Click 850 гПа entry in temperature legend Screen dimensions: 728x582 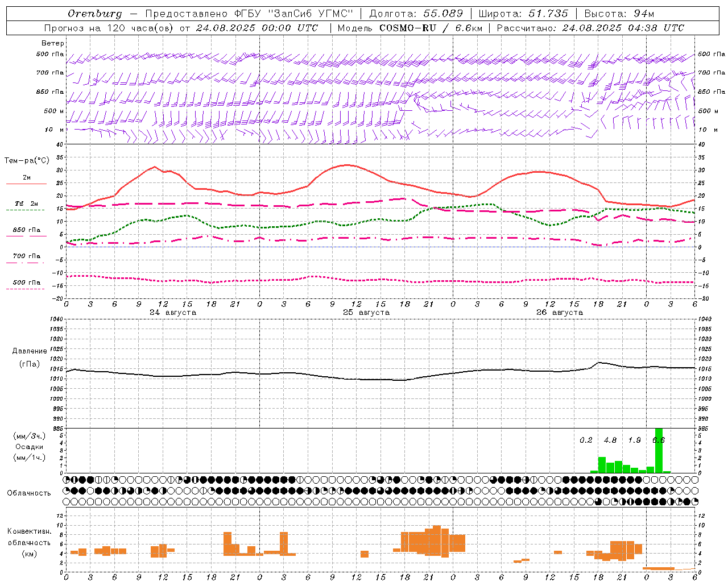[27, 230]
